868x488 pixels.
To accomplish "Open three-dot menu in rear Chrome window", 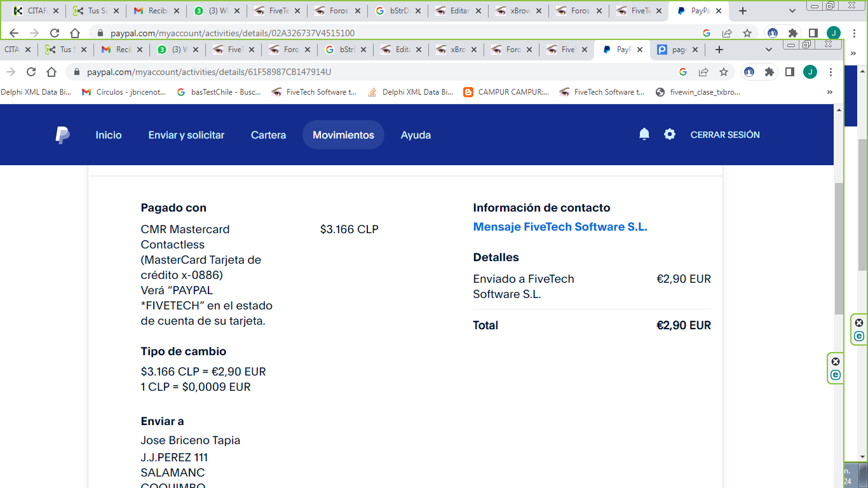I will tap(855, 33).
